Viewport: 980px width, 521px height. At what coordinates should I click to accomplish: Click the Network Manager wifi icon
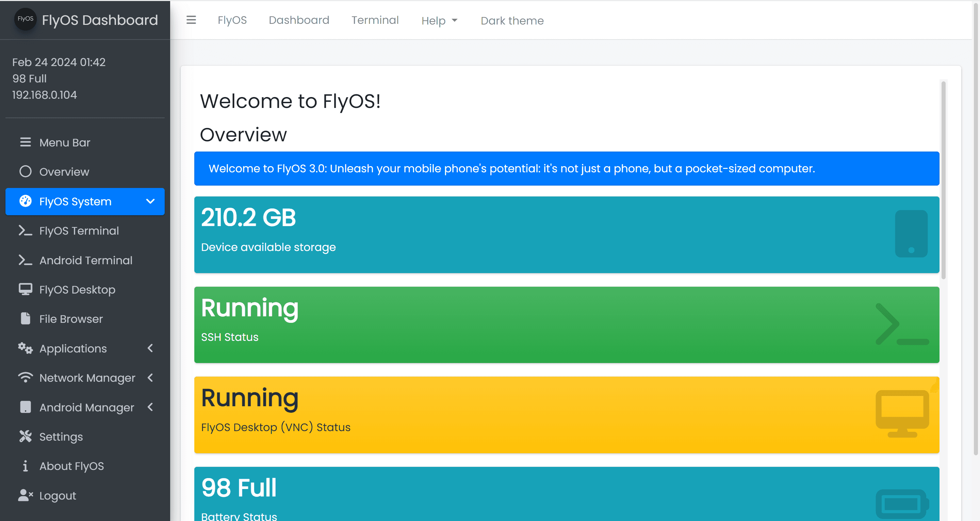(26, 377)
